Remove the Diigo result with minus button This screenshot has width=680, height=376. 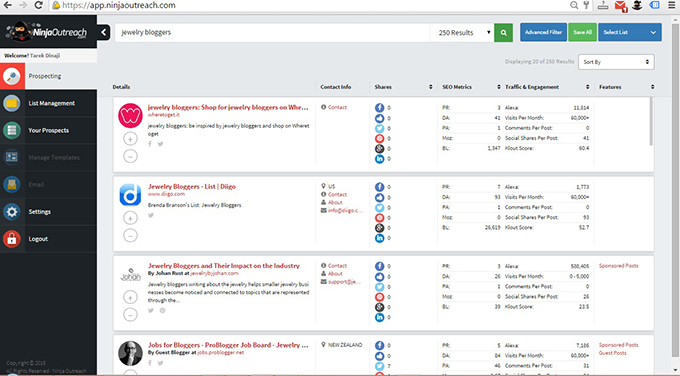pyautogui.click(x=130, y=235)
